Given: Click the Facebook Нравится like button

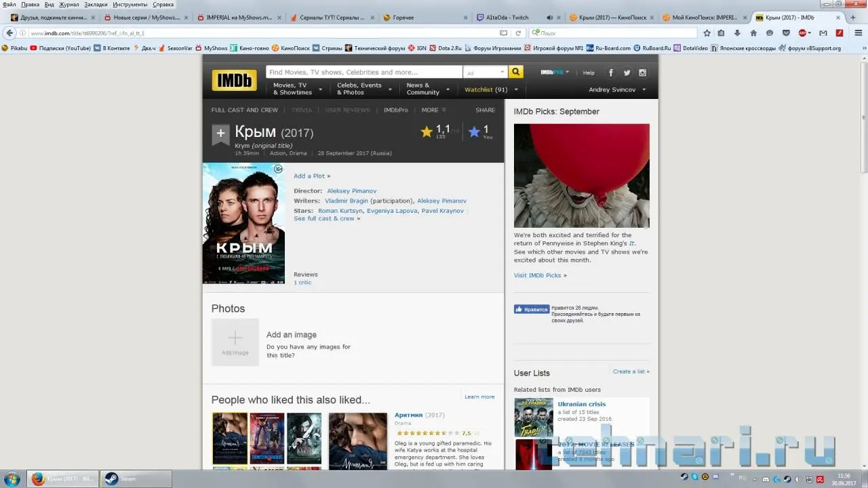Looking at the screenshot, I should point(532,309).
